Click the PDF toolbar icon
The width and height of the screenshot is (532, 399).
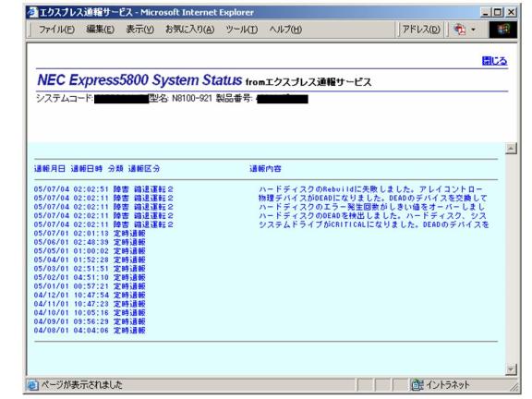pyautogui.click(x=460, y=30)
